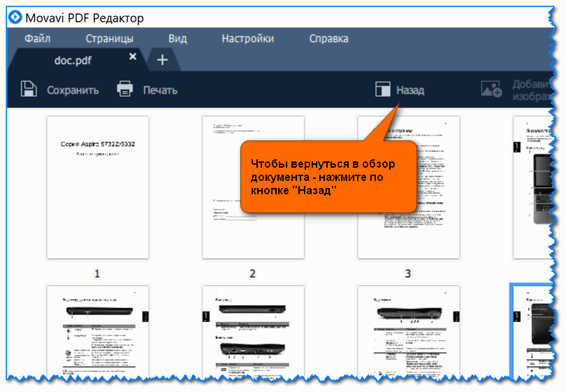Open the Справка menu
Screen dimensions: 566x392
click(328, 38)
